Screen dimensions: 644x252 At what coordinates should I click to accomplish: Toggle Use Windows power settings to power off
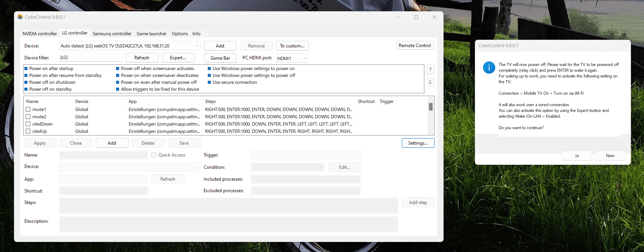tap(209, 75)
